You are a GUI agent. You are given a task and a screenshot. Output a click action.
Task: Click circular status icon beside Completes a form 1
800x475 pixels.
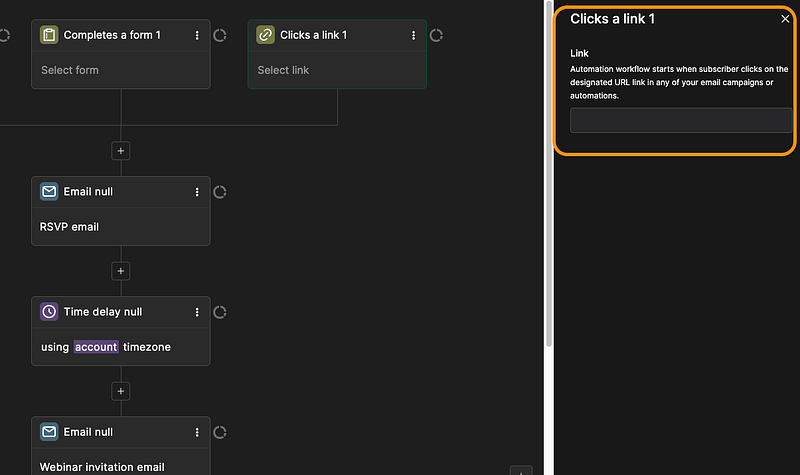(x=220, y=35)
